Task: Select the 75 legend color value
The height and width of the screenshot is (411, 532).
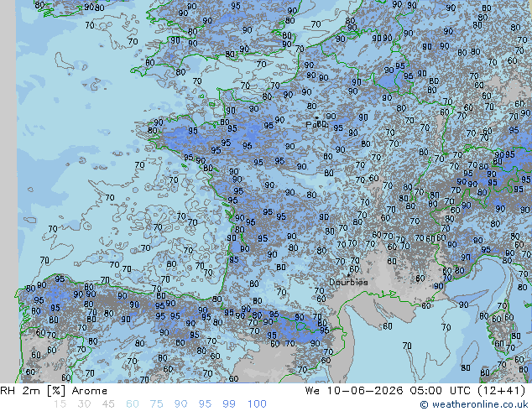Action: 156,404
